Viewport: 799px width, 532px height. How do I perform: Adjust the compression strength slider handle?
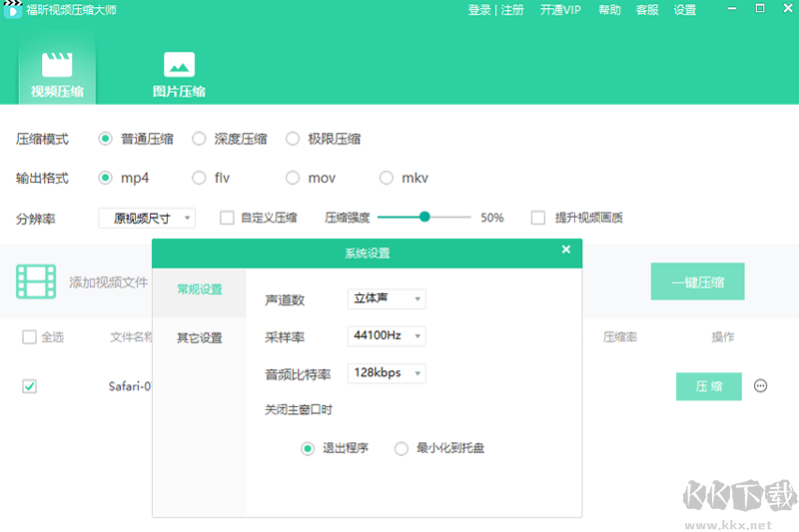coord(424,217)
